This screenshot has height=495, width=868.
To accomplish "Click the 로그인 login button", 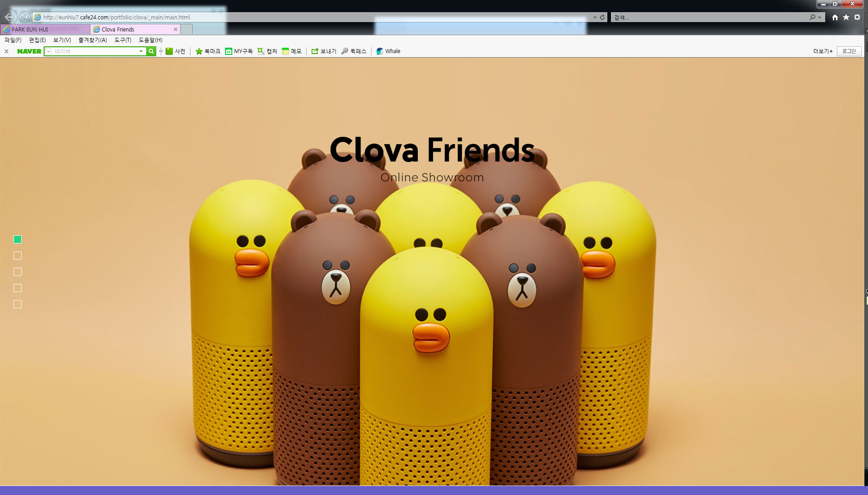I will pos(849,51).
